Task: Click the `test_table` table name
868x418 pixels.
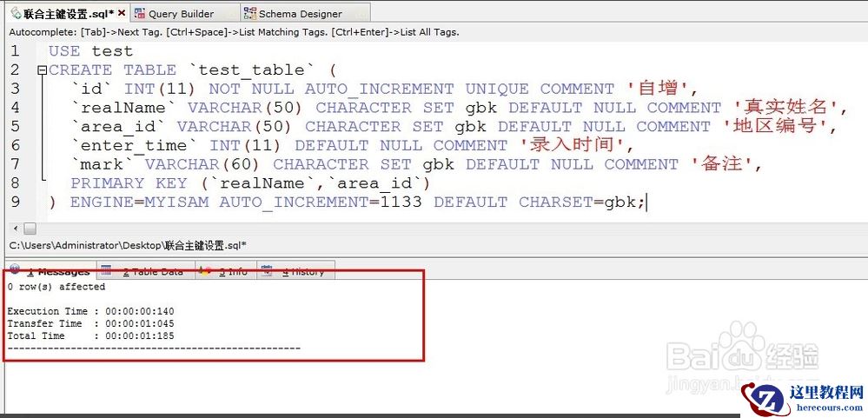Action: click(251, 70)
